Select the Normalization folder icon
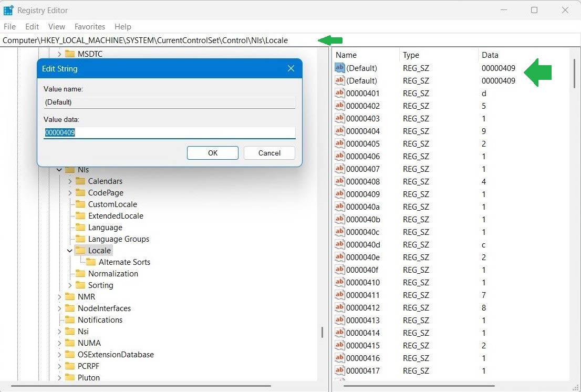 click(x=80, y=273)
